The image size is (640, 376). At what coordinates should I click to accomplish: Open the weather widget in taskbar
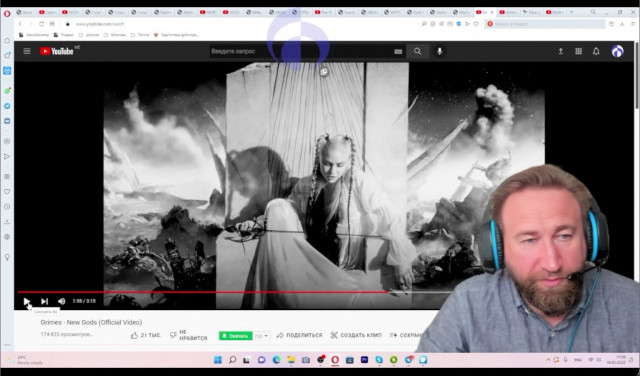click(25, 360)
